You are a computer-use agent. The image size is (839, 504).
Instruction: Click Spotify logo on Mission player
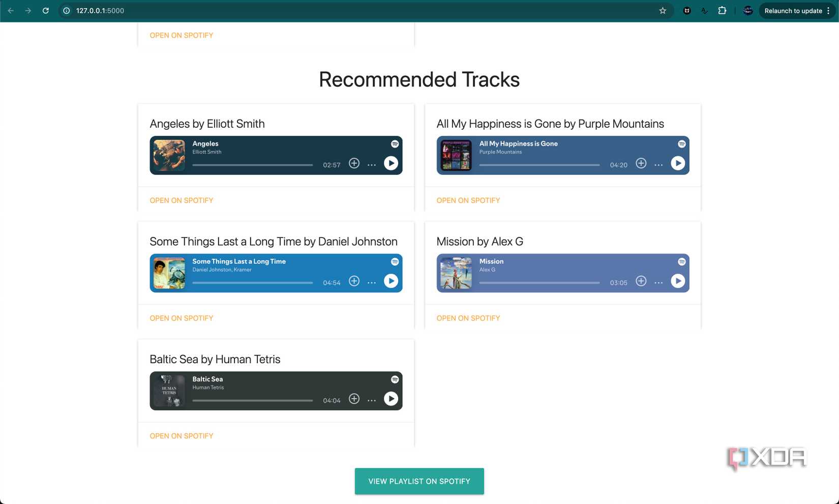click(x=681, y=261)
